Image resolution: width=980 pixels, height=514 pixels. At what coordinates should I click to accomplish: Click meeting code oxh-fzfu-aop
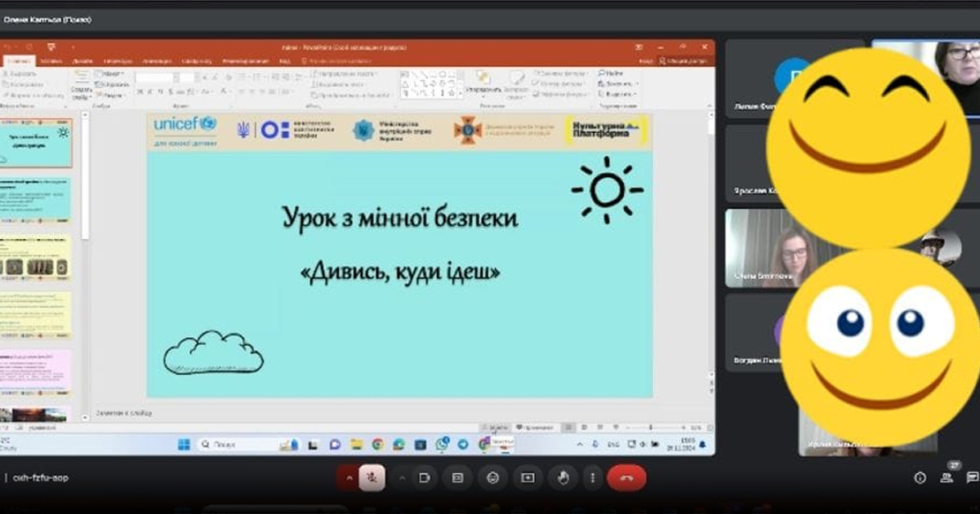41,478
